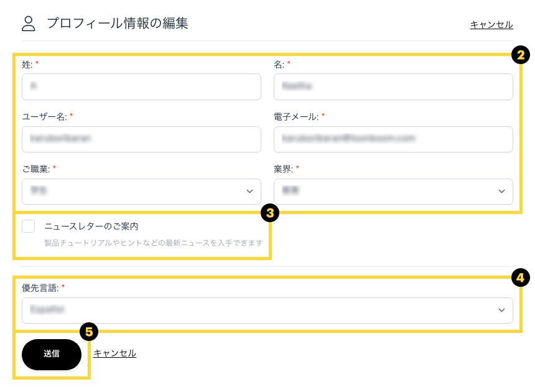Click the newsletter description text under the checkbox

click(153, 243)
